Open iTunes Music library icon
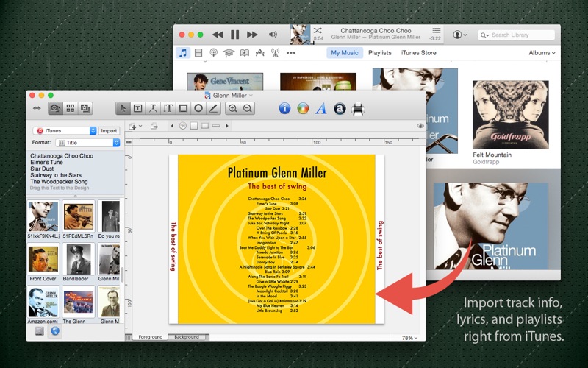 pyautogui.click(x=183, y=53)
